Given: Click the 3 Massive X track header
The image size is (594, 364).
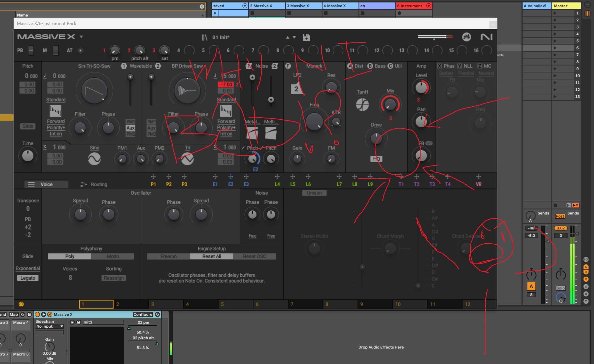Looking at the screenshot, I should coord(304,6).
